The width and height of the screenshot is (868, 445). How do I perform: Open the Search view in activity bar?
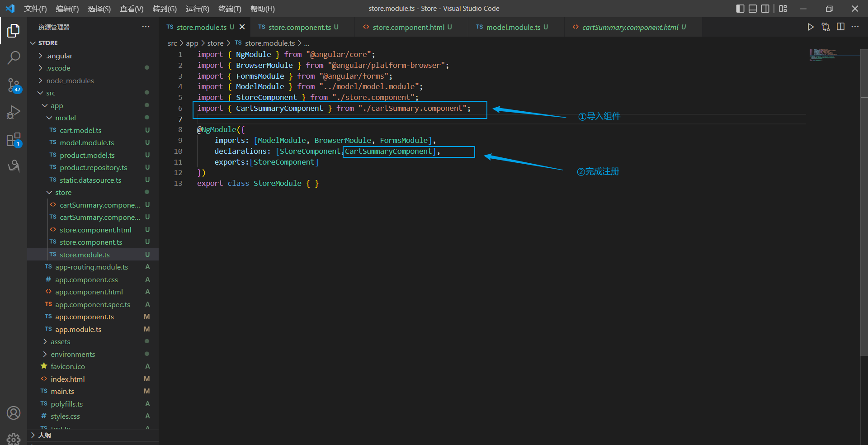click(x=14, y=57)
